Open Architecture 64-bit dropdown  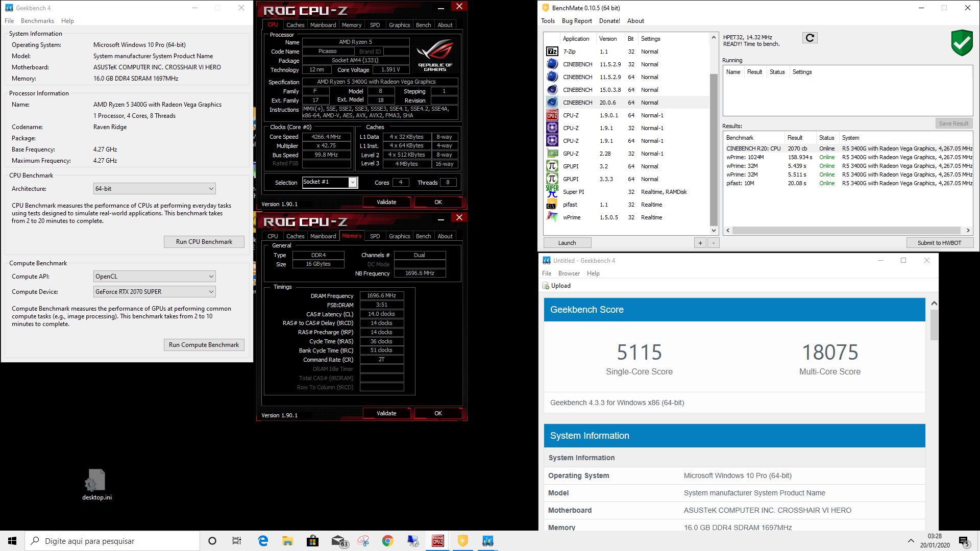[154, 189]
